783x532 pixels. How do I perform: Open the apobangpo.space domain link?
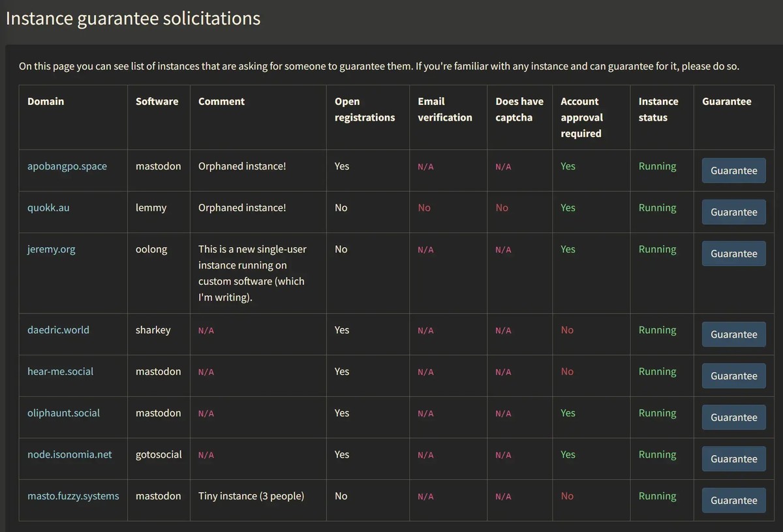click(x=67, y=166)
